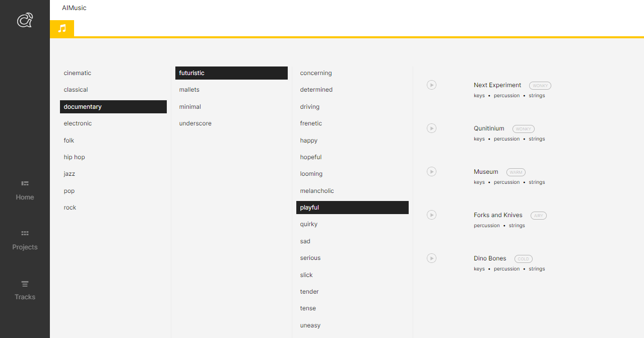Choose the electronic genre
The image size is (644, 338).
(x=78, y=123)
